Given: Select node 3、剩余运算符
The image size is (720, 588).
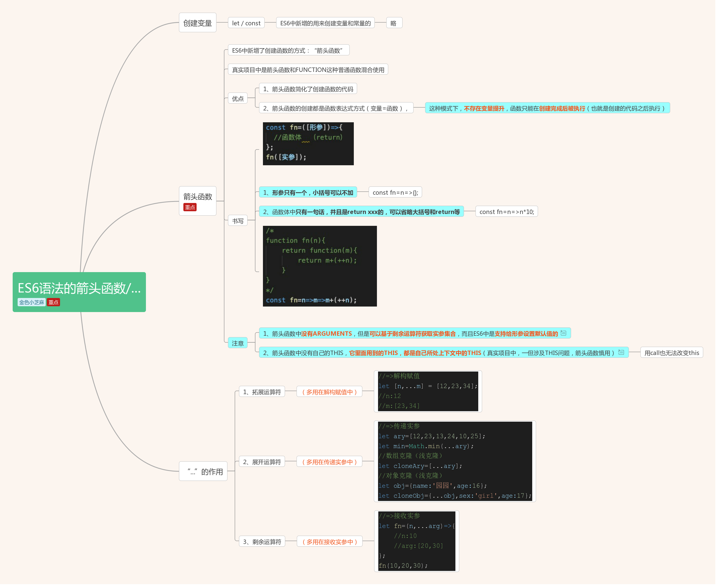Looking at the screenshot, I should click(264, 545).
